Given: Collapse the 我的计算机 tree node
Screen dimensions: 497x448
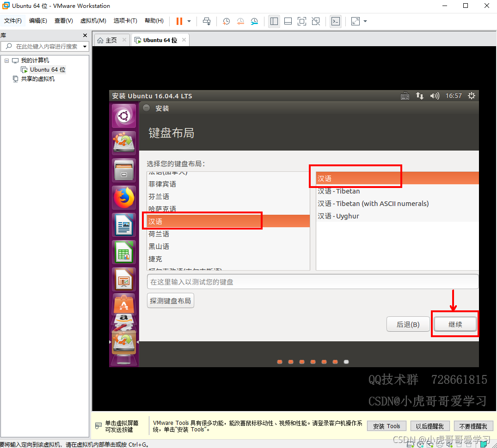Looking at the screenshot, I should [6, 61].
